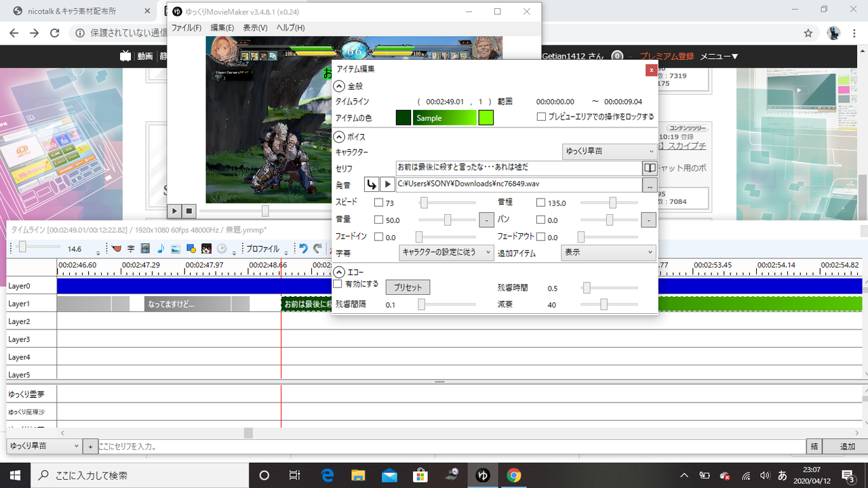Click the light green item color swatch
This screenshot has height=488, width=868.
[486, 118]
